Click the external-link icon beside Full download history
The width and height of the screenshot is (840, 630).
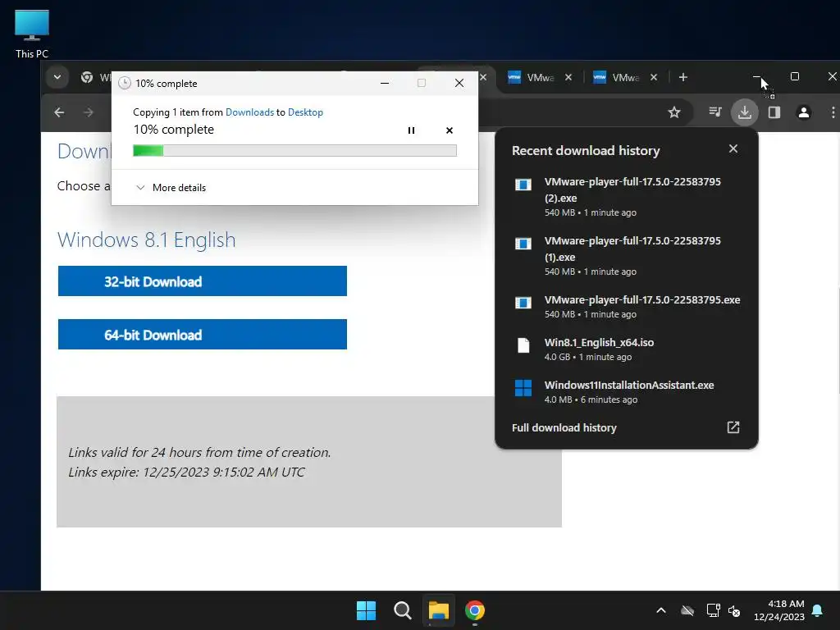point(733,427)
